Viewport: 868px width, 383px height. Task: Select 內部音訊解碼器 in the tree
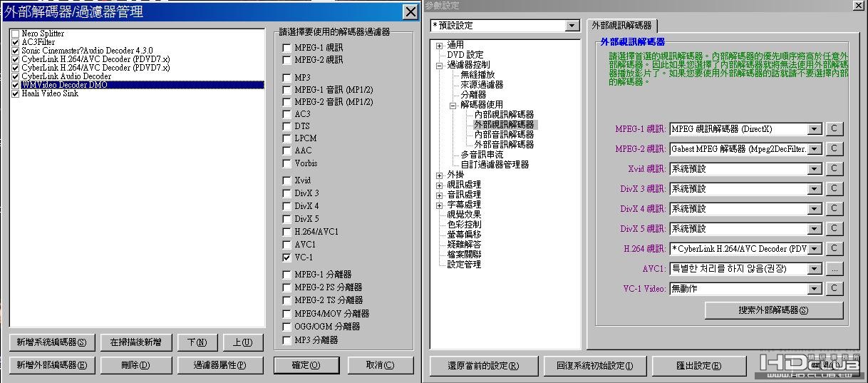pos(504,135)
